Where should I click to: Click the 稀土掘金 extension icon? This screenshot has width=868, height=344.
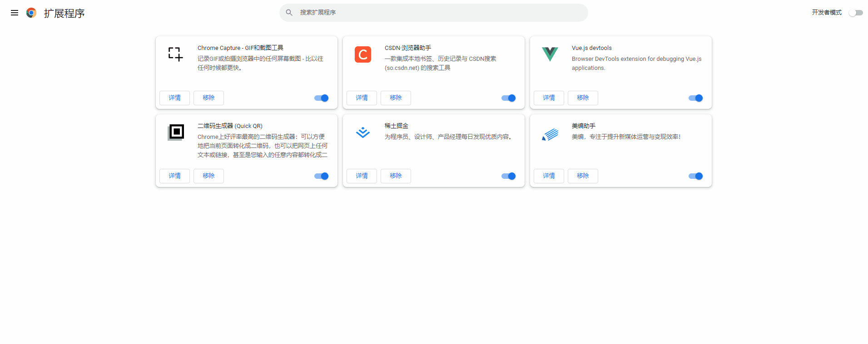pos(363,133)
